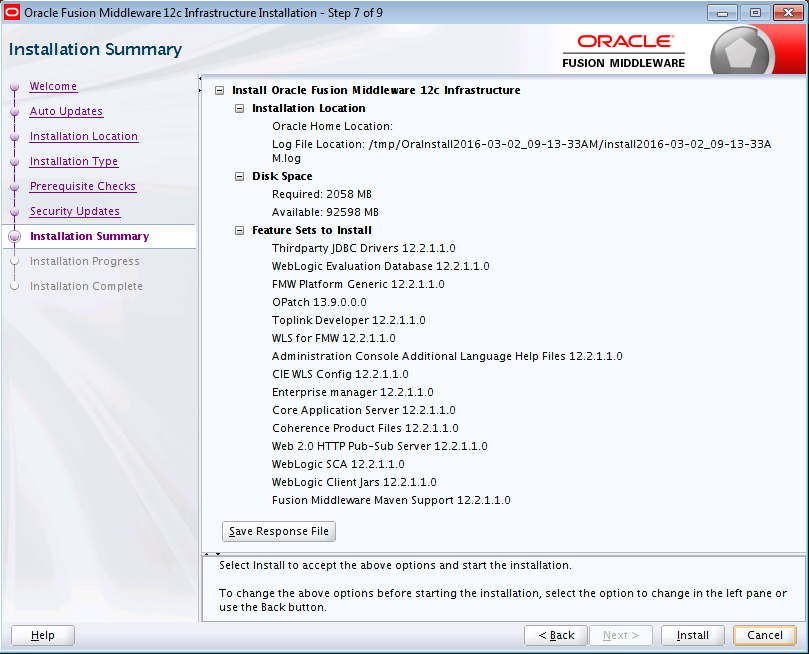Select the Required: 2058 MB row
This screenshot has width=809, height=654.
coord(321,194)
